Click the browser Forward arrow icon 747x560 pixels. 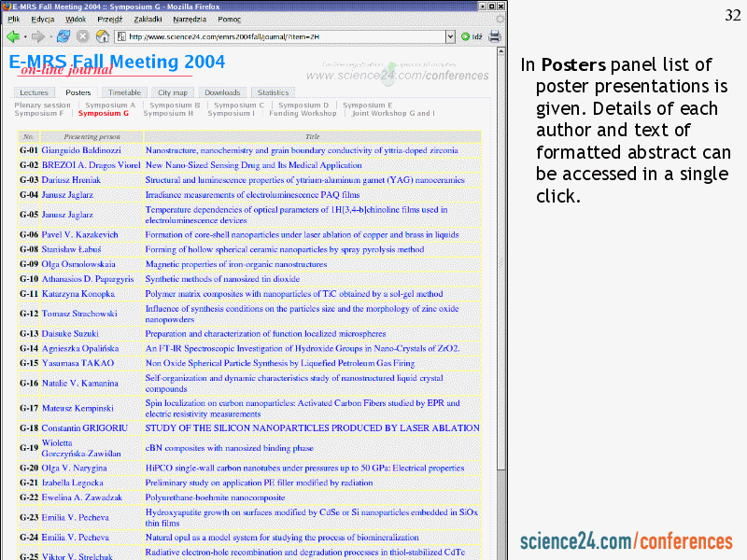37,36
